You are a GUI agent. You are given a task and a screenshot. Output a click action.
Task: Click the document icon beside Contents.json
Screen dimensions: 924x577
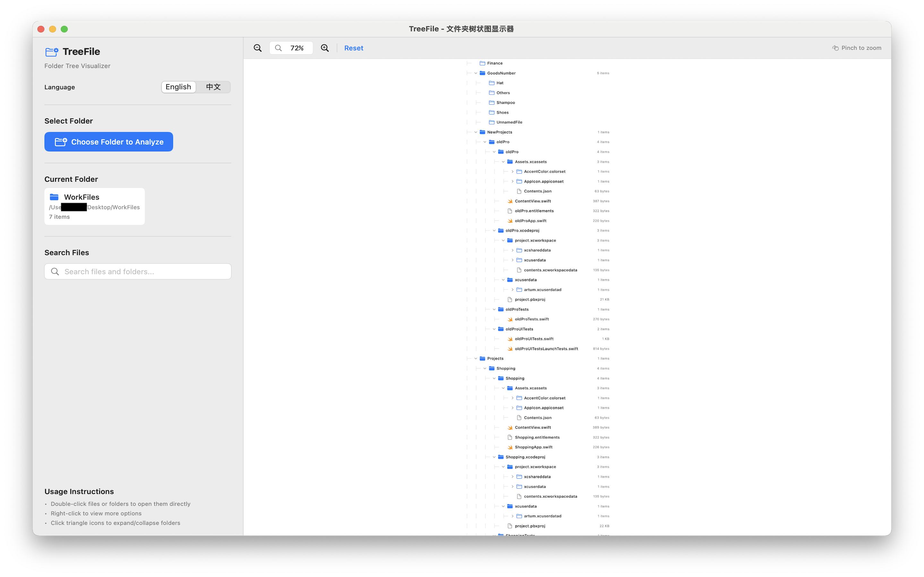click(x=519, y=191)
